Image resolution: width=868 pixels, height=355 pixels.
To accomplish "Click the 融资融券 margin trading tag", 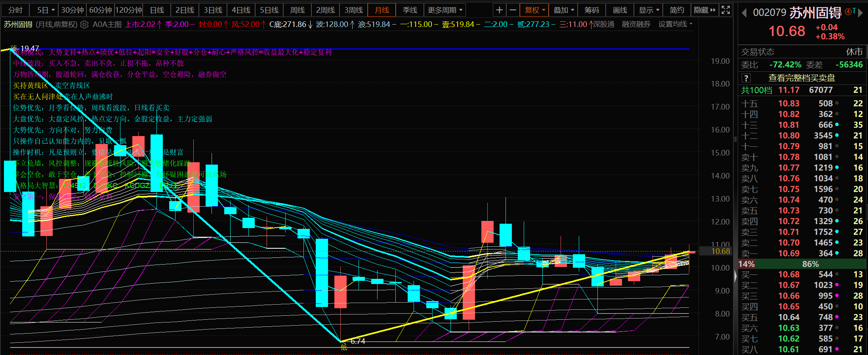I will 636,24.
